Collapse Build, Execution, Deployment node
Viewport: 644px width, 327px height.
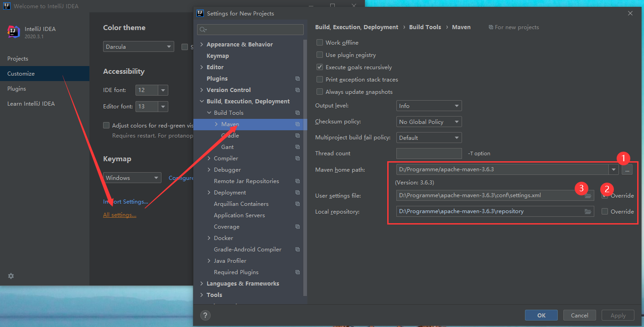(x=202, y=102)
